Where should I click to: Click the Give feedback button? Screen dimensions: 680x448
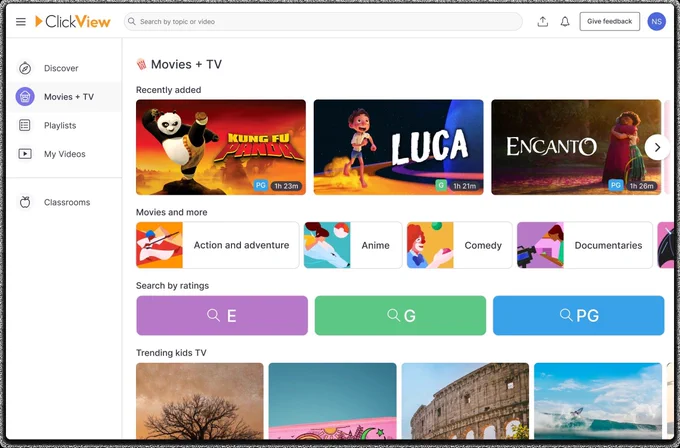pyautogui.click(x=609, y=21)
